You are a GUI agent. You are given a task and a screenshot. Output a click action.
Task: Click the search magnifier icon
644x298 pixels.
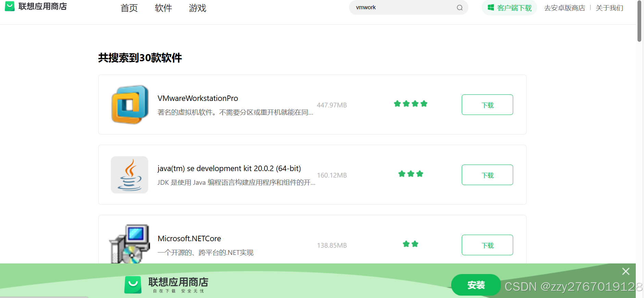(460, 8)
